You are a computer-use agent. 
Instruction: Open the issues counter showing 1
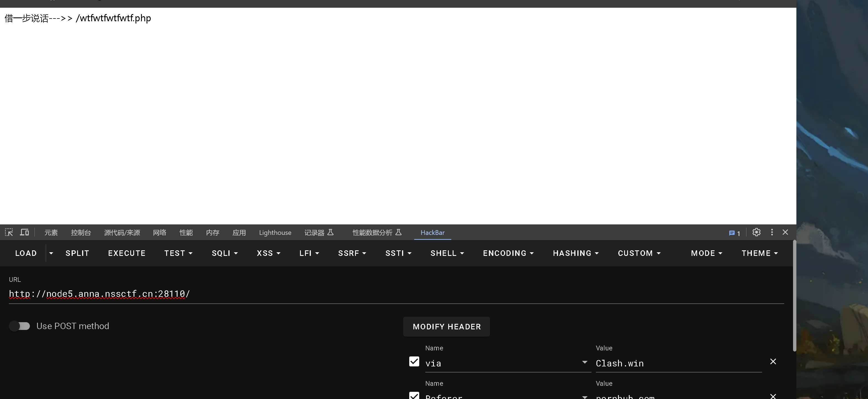coord(734,233)
